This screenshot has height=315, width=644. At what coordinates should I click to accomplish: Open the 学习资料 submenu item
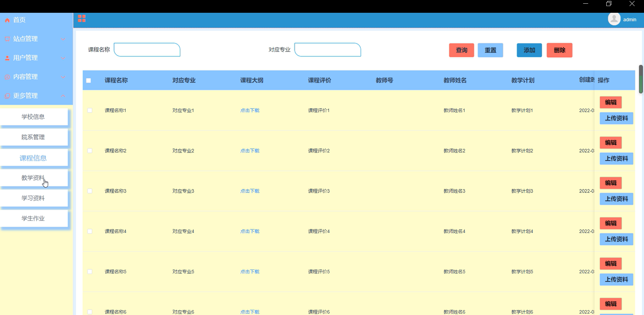[34, 198]
